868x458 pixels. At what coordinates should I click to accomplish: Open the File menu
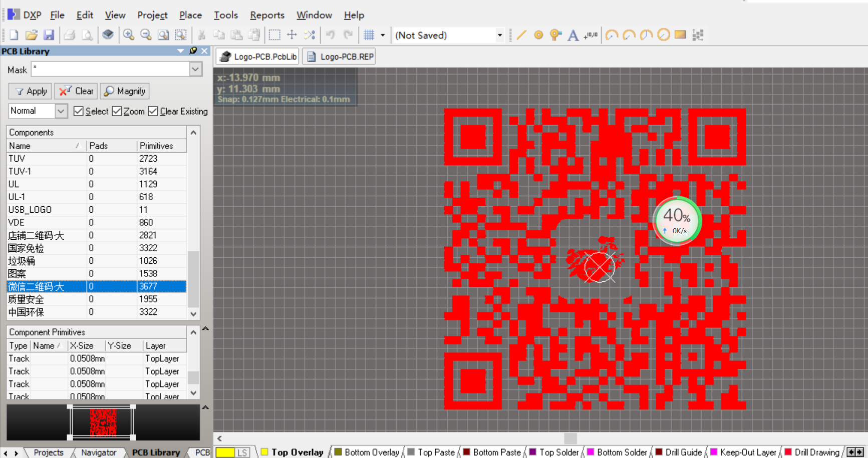[x=57, y=15]
